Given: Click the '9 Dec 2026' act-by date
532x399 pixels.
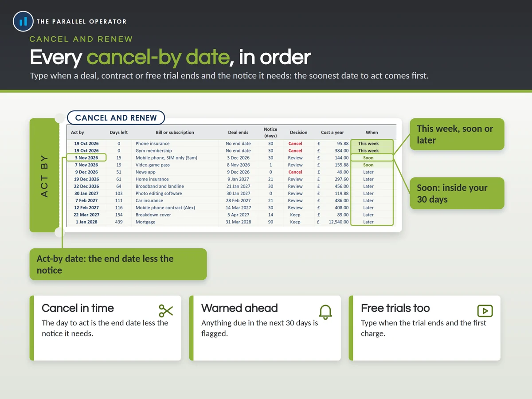Looking at the screenshot, I should point(86,172).
